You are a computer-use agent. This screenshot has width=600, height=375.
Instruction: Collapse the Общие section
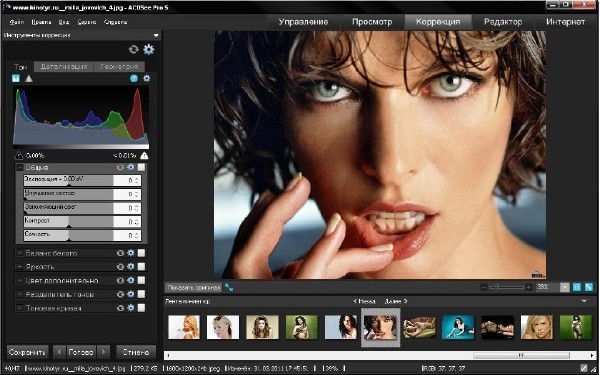20,168
